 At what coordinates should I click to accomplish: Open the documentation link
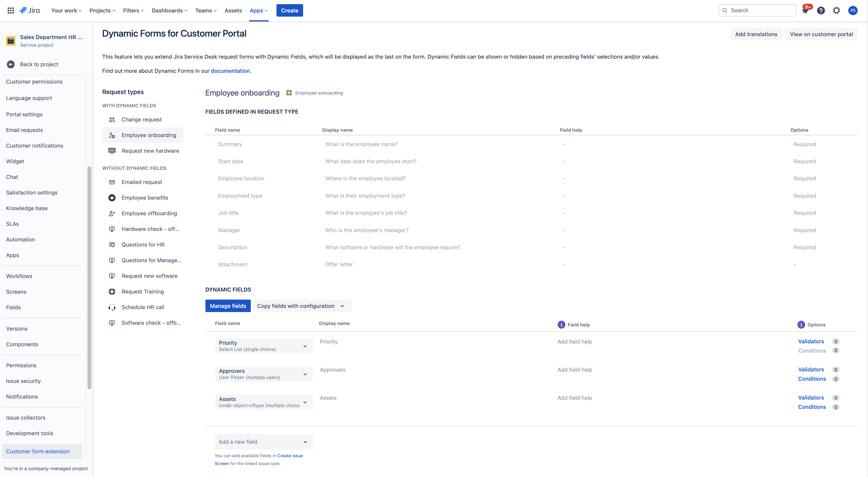point(230,71)
